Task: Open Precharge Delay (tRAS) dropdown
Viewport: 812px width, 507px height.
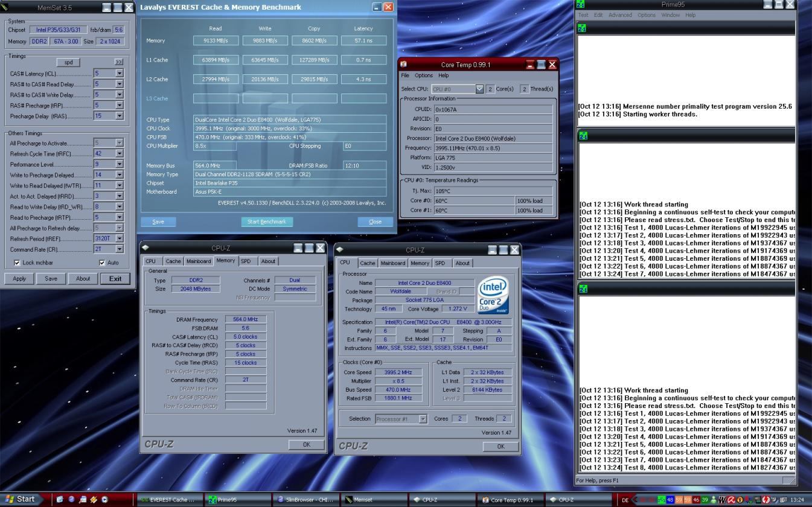Action: click(x=119, y=116)
